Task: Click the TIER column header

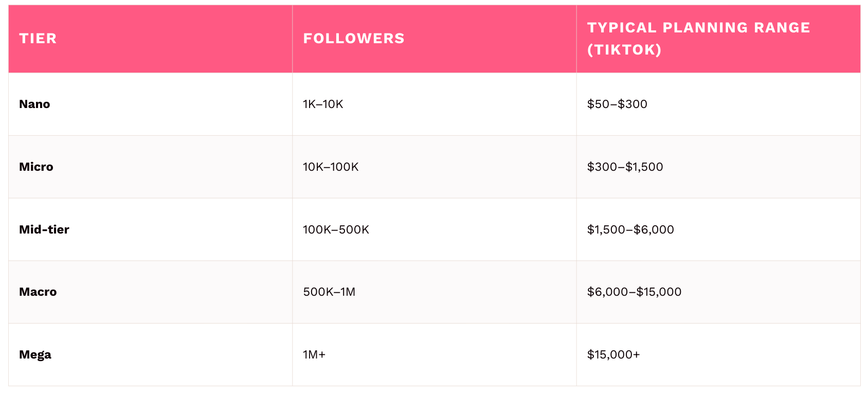Action: 38,39
